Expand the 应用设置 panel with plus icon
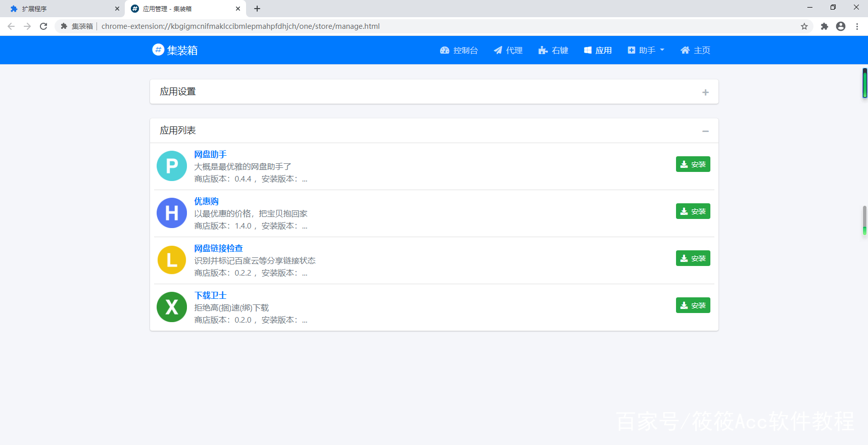The height and width of the screenshot is (445, 868). pyautogui.click(x=705, y=92)
